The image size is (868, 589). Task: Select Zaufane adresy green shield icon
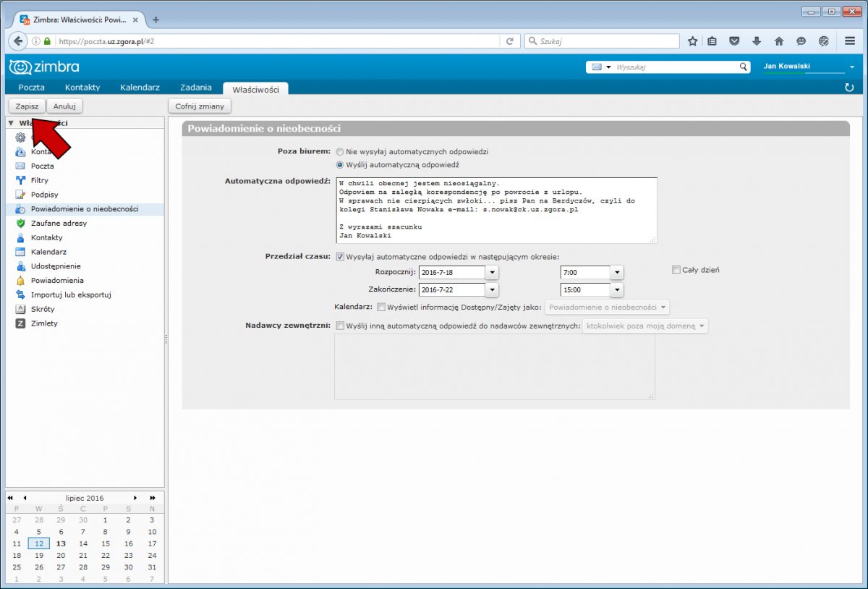tap(20, 224)
